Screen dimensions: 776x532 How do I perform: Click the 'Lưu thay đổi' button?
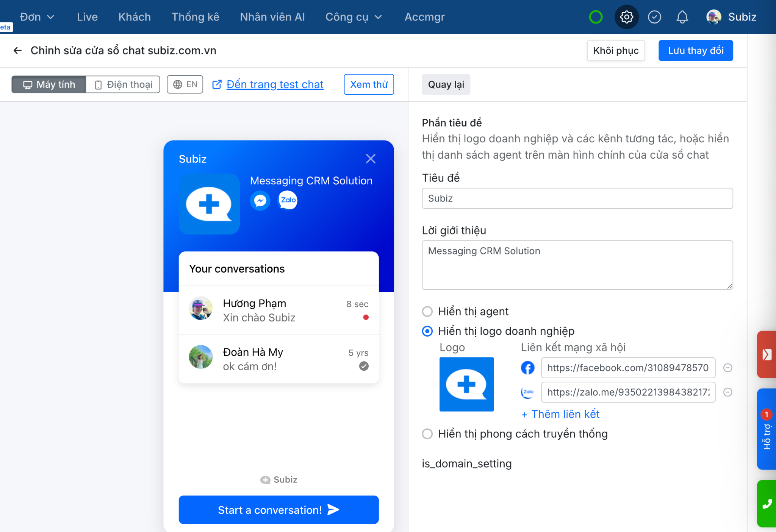pyautogui.click(x=695, y=50)
